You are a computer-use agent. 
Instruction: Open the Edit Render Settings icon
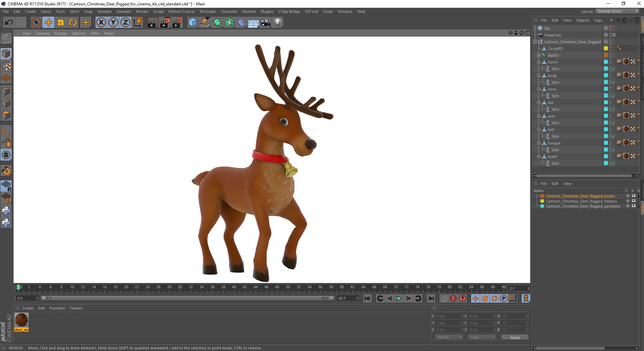tap(177, 23)
